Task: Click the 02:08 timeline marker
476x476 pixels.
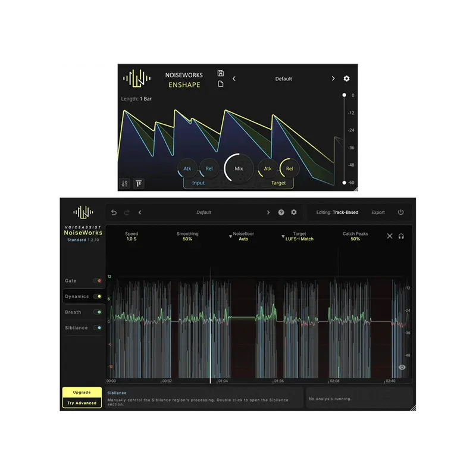Action: pyautogui.click(x=334, y=381)
